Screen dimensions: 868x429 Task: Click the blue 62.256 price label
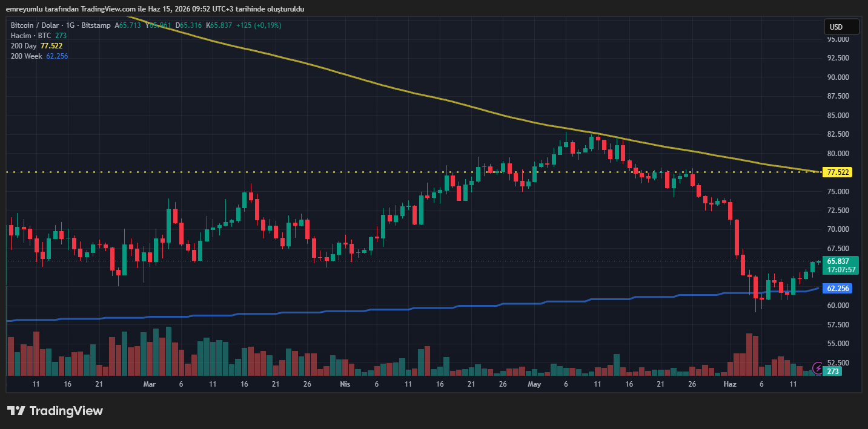point(838,289)
